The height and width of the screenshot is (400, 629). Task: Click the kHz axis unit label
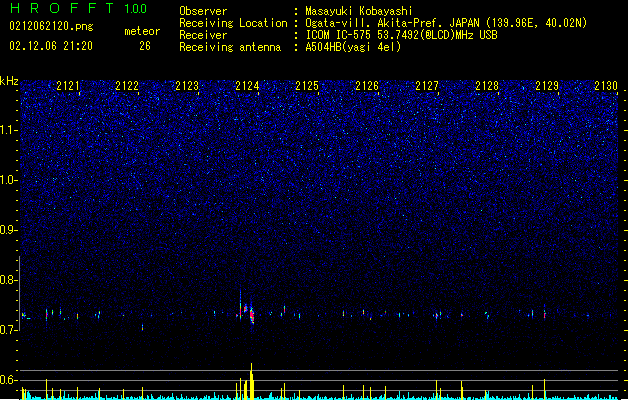[9, 81]
